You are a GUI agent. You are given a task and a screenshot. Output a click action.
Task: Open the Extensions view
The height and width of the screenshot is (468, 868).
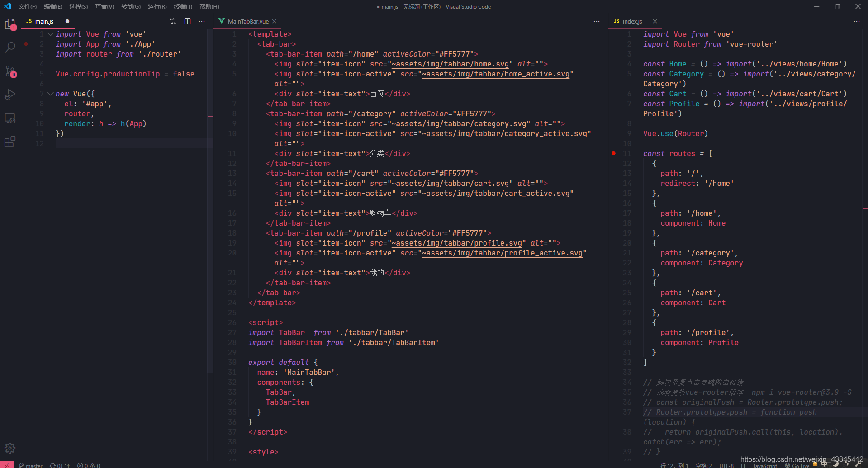click(x=10, y=142)
